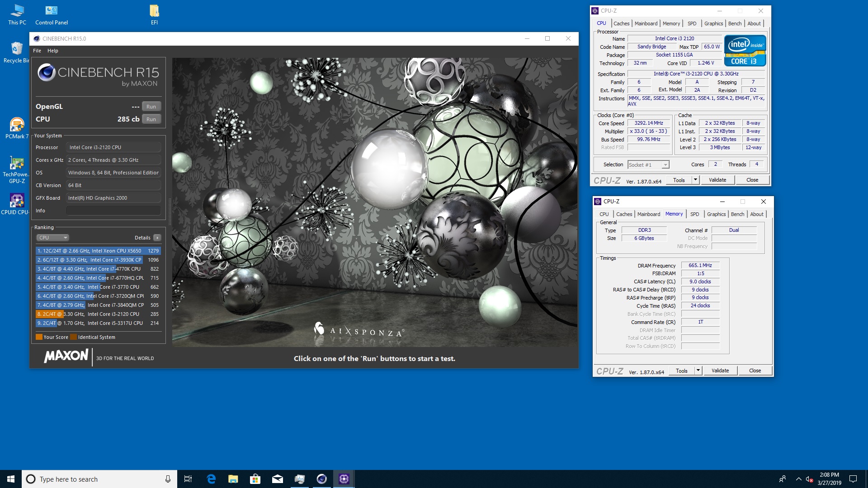Open This PC desktop icon
The width and height of the screenshot is (868, 488).
click(17, 14)
